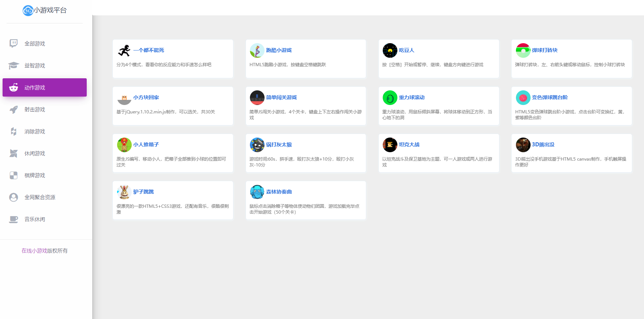The image size is (644, 319).
Task: Click description text HTML5跑酷小游戏，按键盘空格键跳跃
Action: coord(288,65)
